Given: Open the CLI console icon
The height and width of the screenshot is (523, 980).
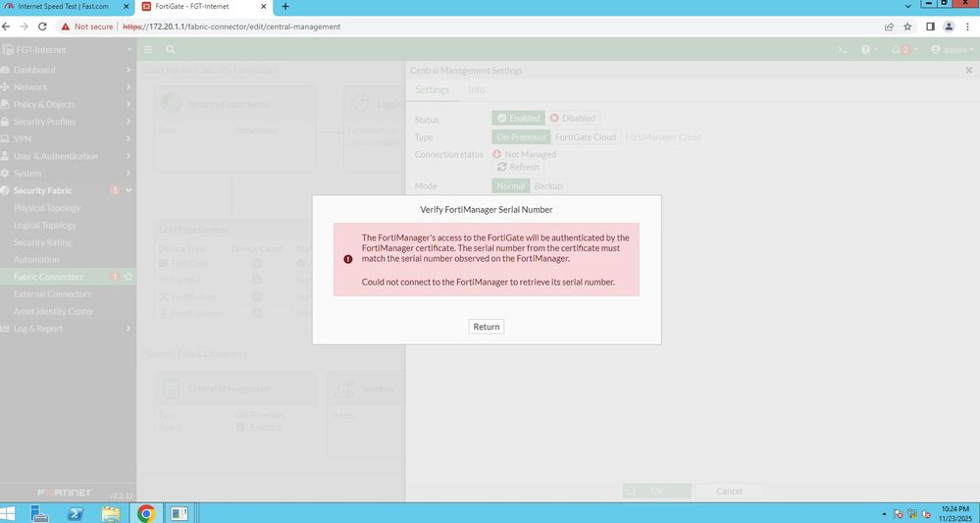Looking at the screenshot, I should [842, 49].
